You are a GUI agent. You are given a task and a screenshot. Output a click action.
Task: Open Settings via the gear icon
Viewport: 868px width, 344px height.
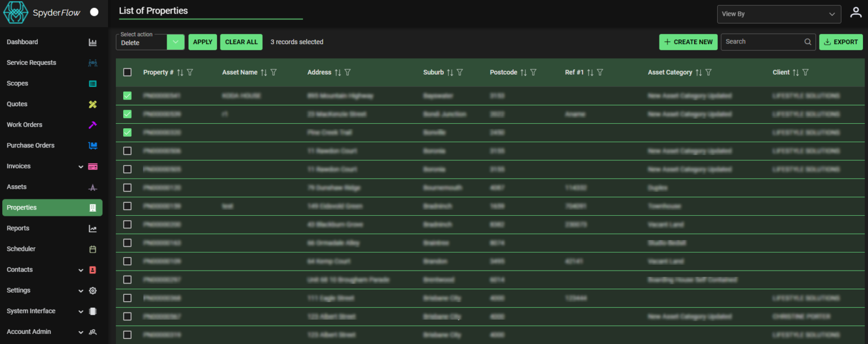tap(92, 290)
